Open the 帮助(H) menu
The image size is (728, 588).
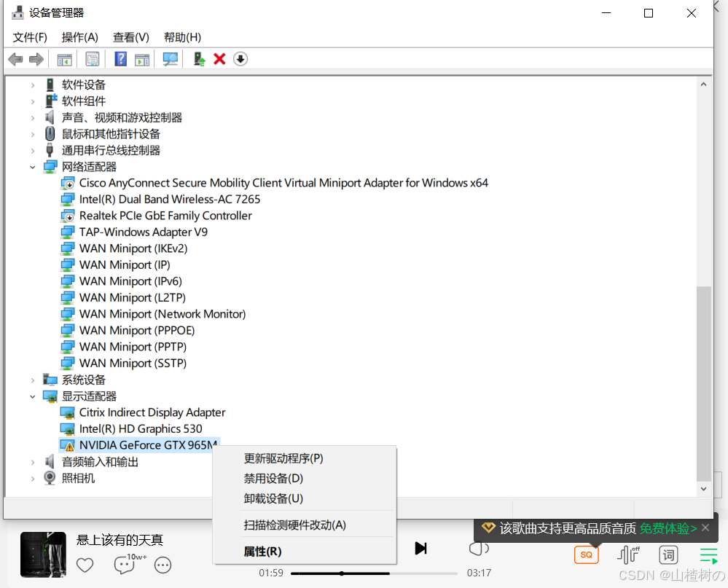coord(182,37)
